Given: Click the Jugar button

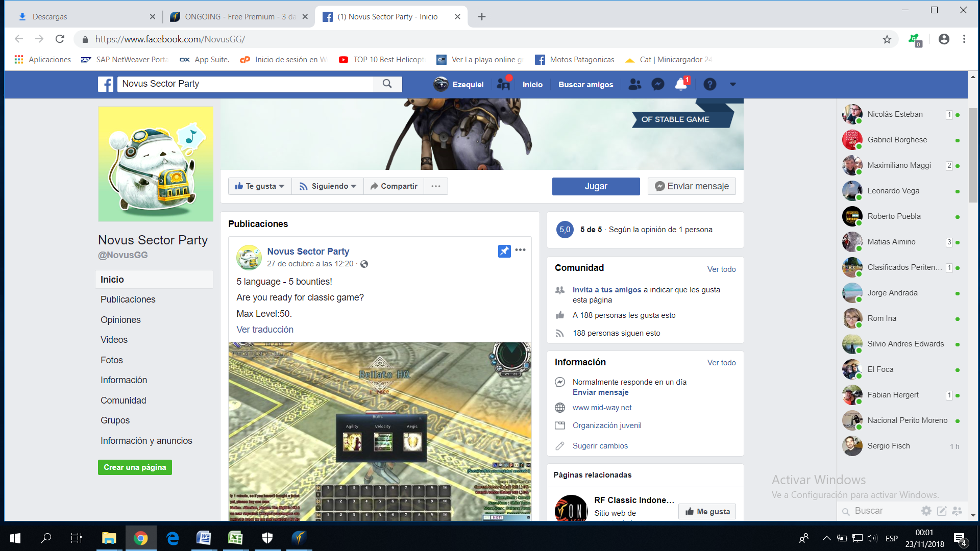Looking at the screenshot, I should (x=596, y=186).
